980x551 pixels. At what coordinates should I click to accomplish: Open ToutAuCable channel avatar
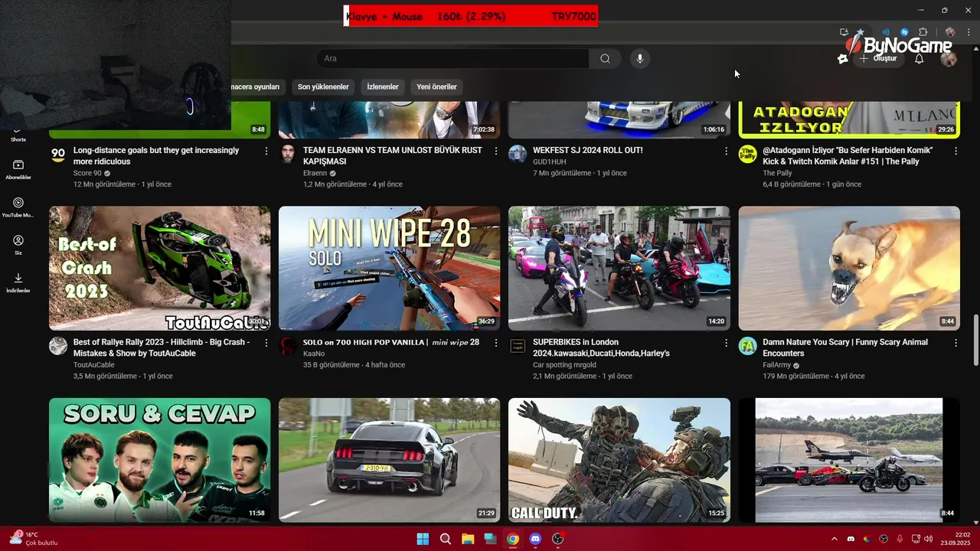(58, 346)
